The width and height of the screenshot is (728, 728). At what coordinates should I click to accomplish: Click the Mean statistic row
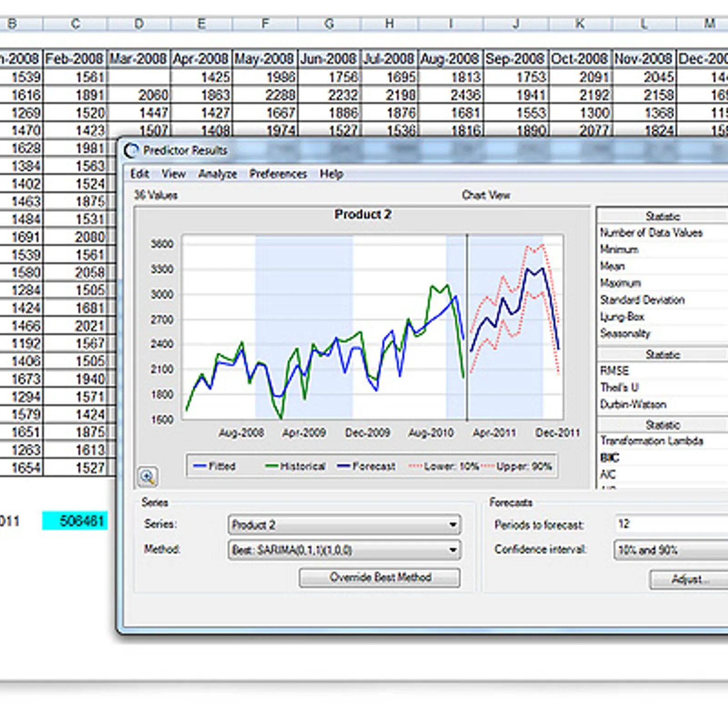pos(662,266)
